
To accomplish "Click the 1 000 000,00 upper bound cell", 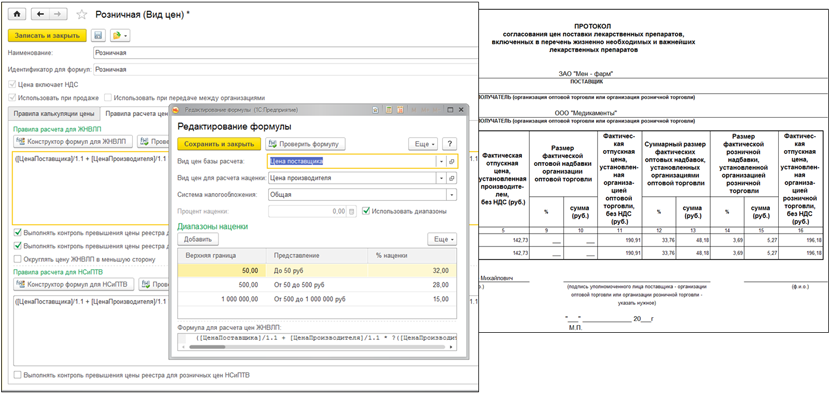I will tap(221, 299).
